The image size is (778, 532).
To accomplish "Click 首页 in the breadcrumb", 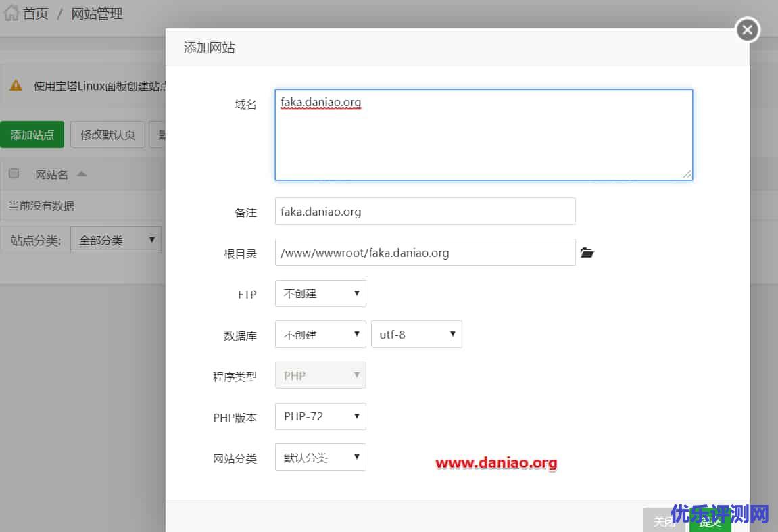I will point(36,14).
